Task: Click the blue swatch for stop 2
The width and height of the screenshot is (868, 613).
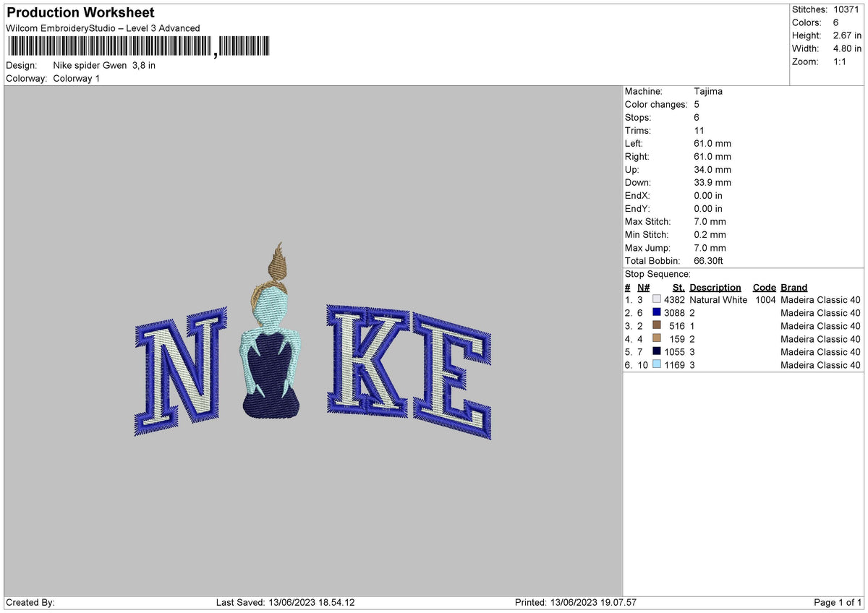Action: pos(657,312)
